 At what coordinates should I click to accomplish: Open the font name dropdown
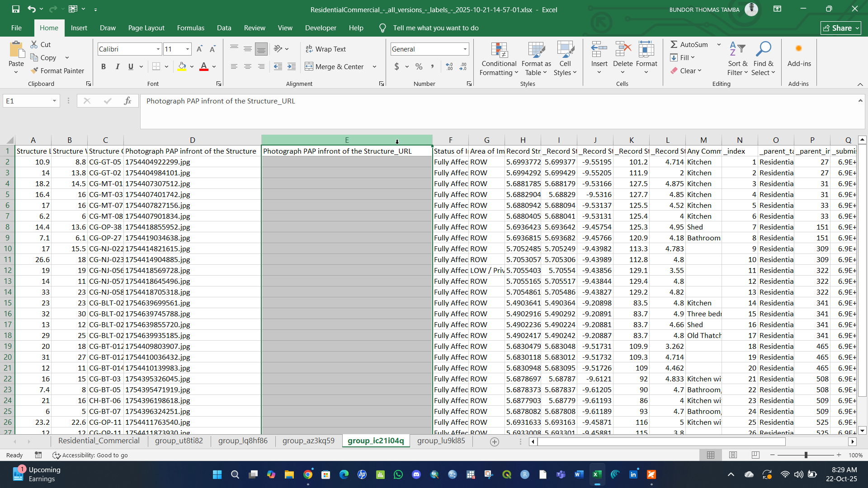click(x=158, y=49)
